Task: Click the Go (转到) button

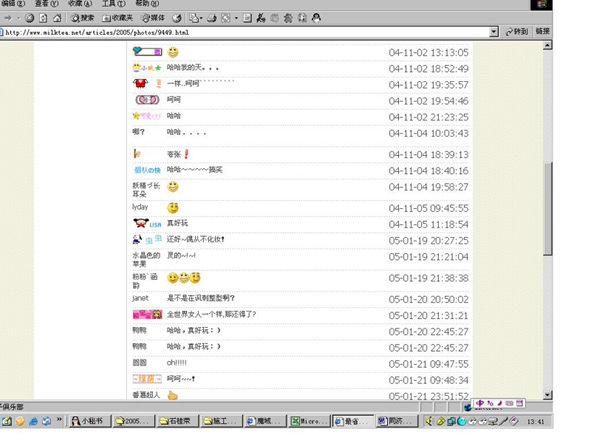Action: [517, 32]
